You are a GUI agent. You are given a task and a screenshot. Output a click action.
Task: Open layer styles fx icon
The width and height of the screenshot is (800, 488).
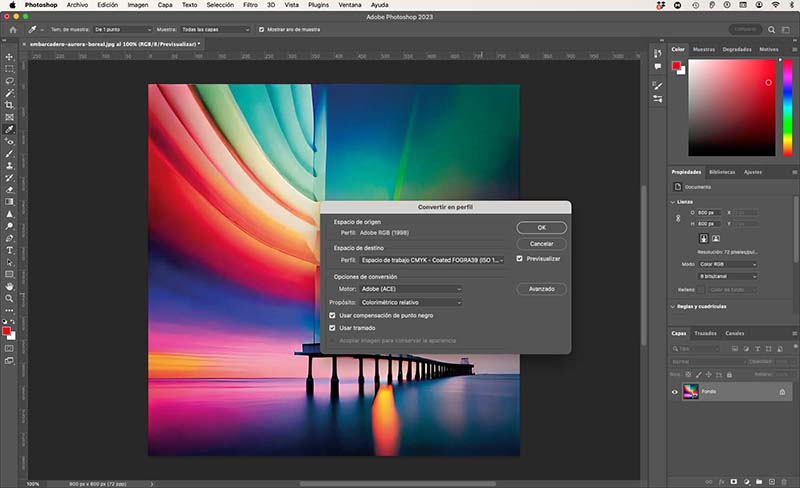(721, 481)
